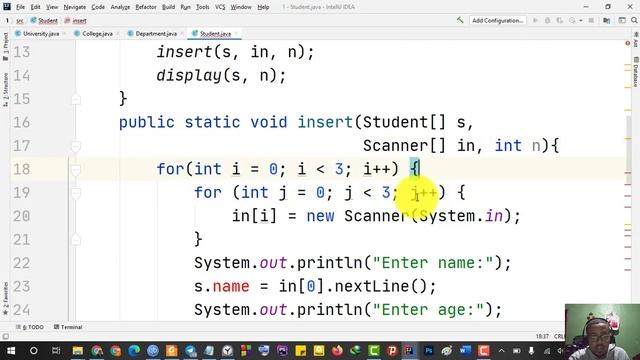Open the Windows Start button
This screenshot has width=640, height=360.
11,351
